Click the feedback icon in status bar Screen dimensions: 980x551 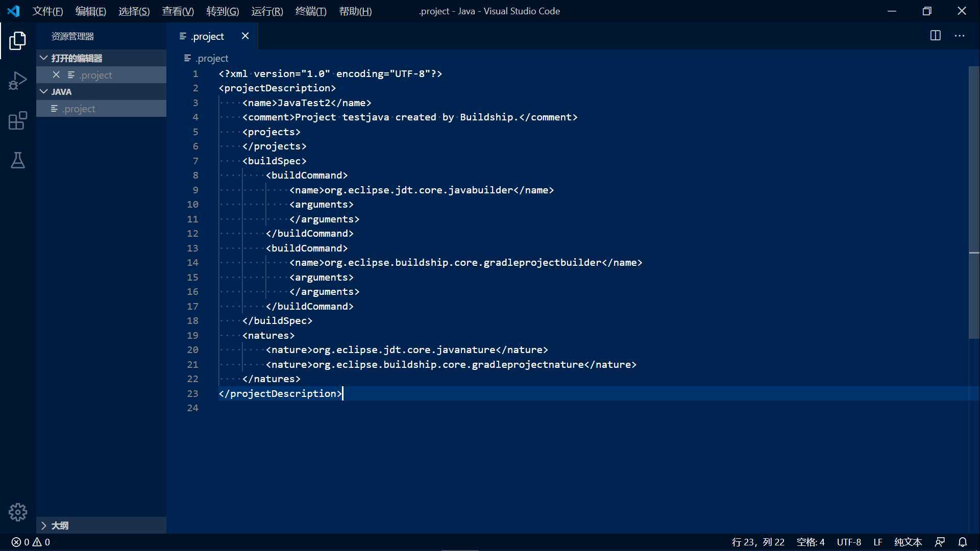point(940,542)
